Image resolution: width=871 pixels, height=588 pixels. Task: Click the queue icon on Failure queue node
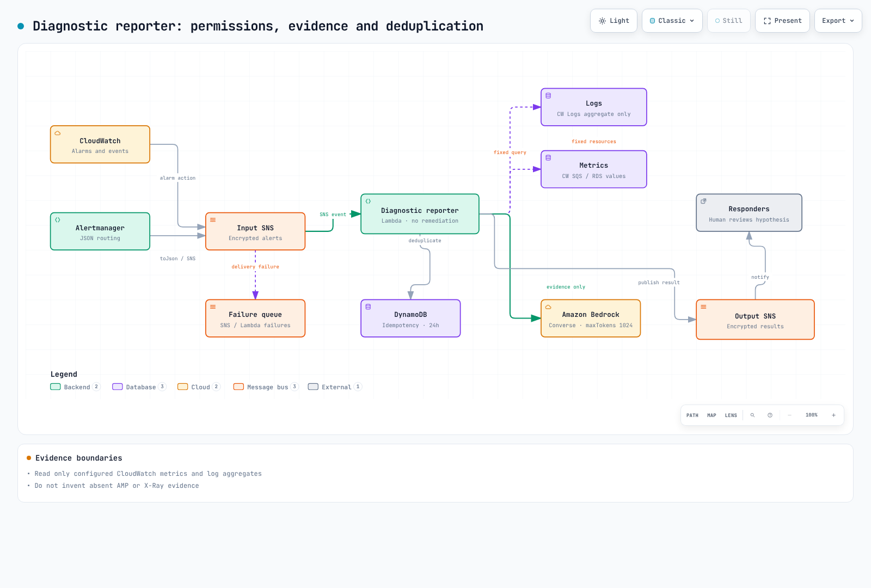[x=213, y=307]
